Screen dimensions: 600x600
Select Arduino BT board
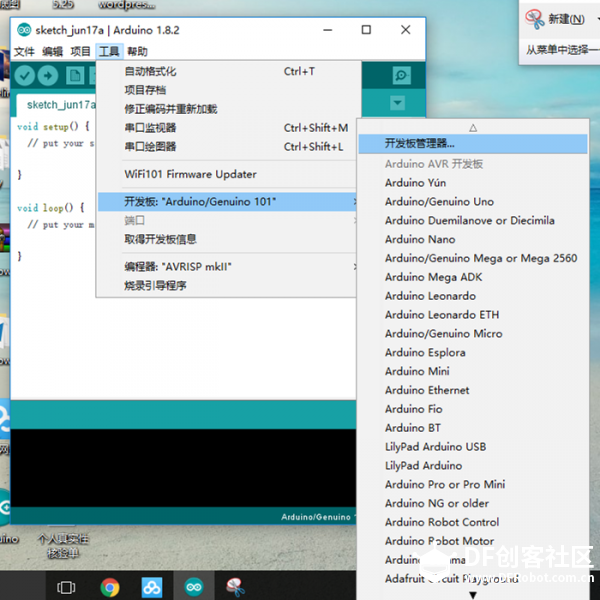point(473,428)
